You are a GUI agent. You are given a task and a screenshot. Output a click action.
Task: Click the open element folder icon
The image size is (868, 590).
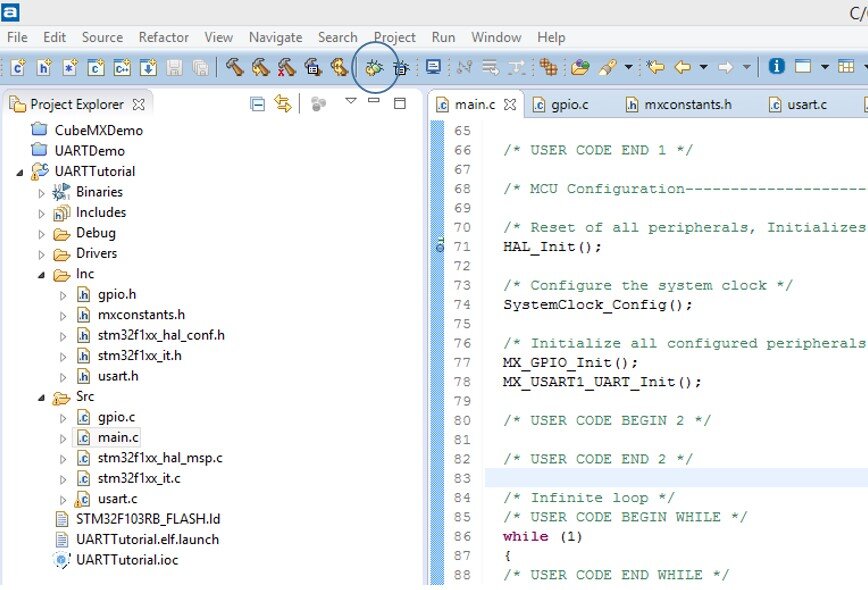[x=580, y=67]
